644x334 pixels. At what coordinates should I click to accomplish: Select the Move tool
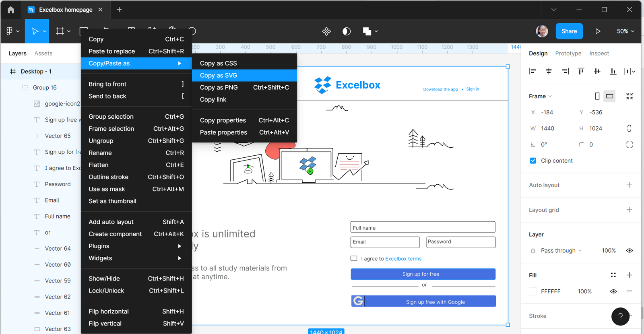coord(35,31)
